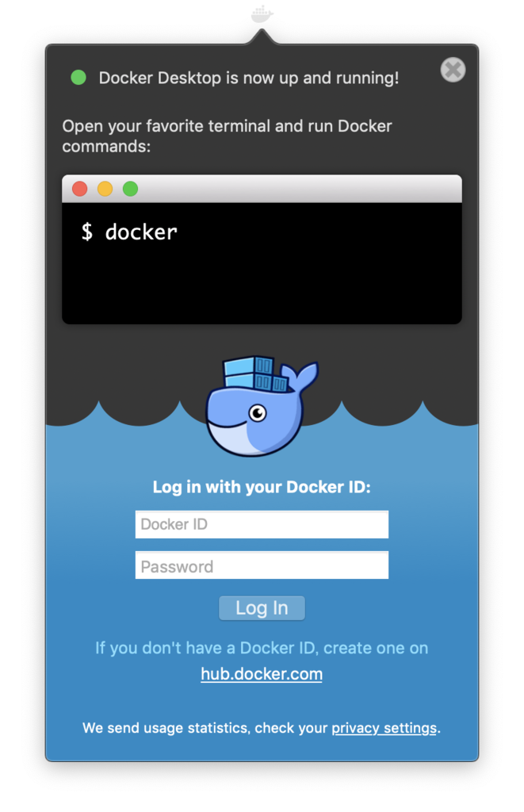Click the Log In button
524x812 pixels.
262,608
